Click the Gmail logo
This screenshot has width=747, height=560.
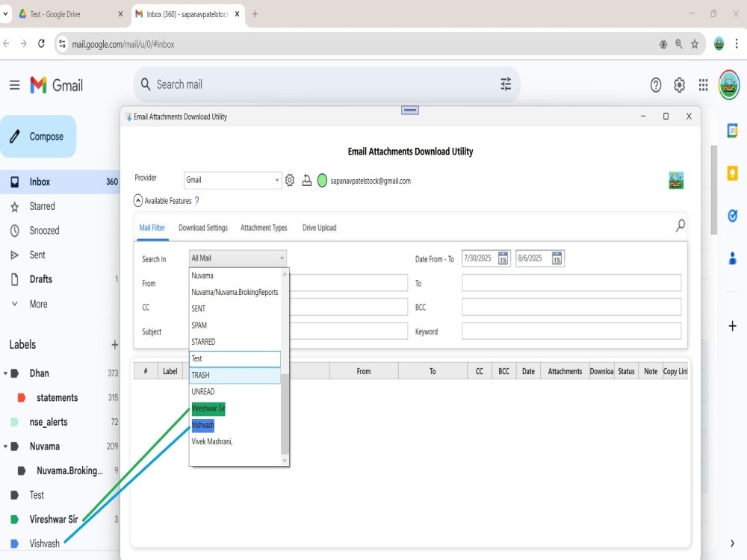click(x=56, y=85)
